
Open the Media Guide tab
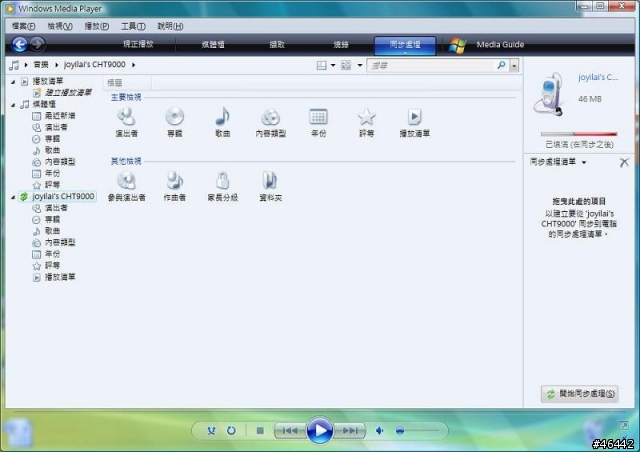[500, 45]
